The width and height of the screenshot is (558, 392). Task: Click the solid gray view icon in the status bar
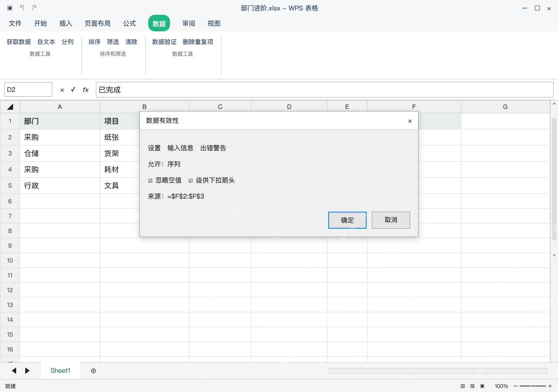click(x=463, y=386)
